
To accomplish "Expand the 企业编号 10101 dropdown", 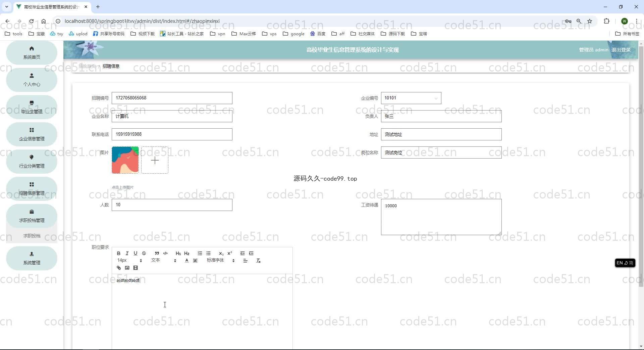I will point(411,98).
